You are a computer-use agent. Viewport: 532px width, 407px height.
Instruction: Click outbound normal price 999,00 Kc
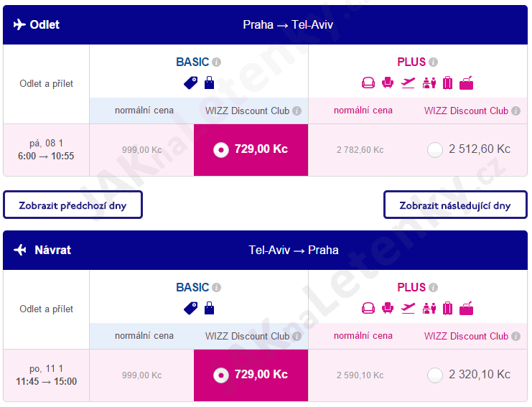[x=142, y=150]
